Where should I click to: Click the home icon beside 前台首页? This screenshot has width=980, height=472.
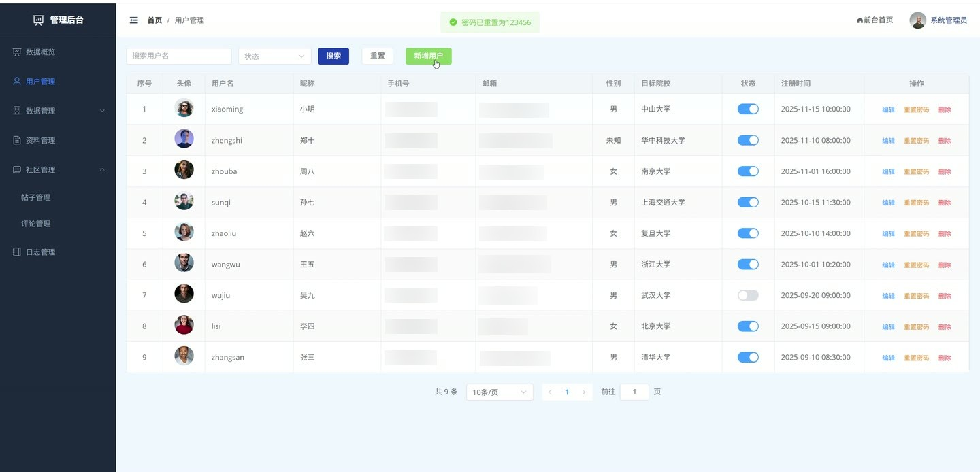pyautogui.click(x=860, y=20)
